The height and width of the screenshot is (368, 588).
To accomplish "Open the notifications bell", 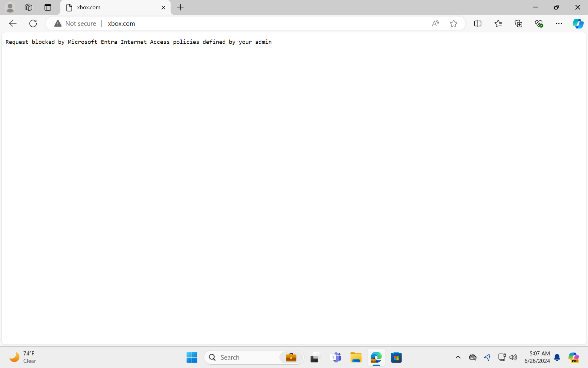I will click(557, 357).
